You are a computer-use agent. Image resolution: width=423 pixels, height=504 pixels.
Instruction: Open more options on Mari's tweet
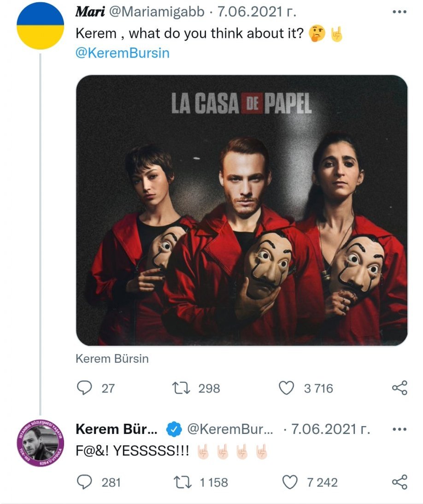(399, 12)
